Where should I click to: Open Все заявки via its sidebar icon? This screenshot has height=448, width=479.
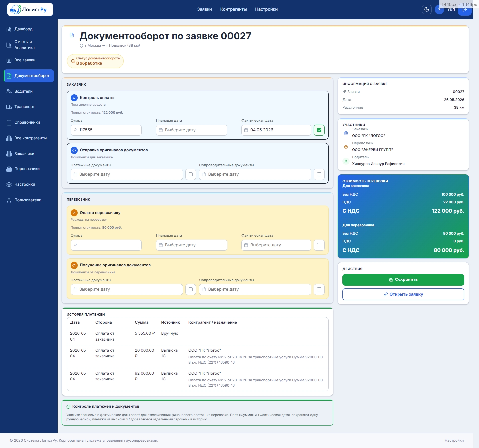[x=9, y=60]
